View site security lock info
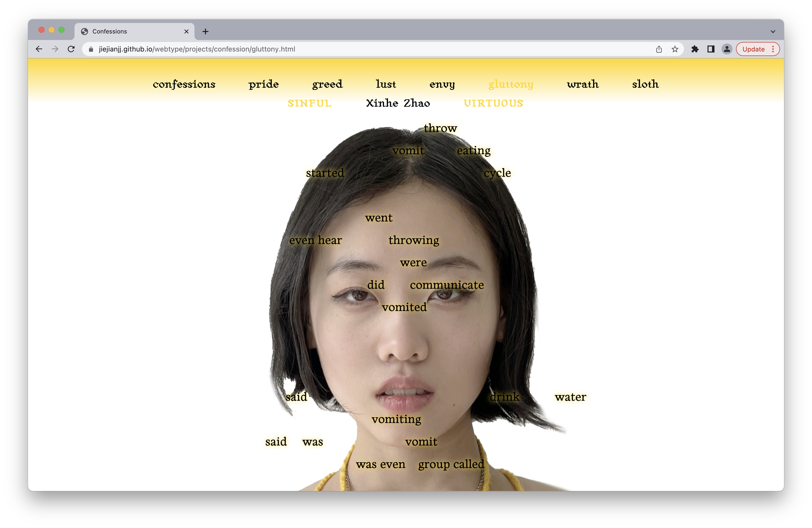The image size is (812, 528). tap(91, 49)
